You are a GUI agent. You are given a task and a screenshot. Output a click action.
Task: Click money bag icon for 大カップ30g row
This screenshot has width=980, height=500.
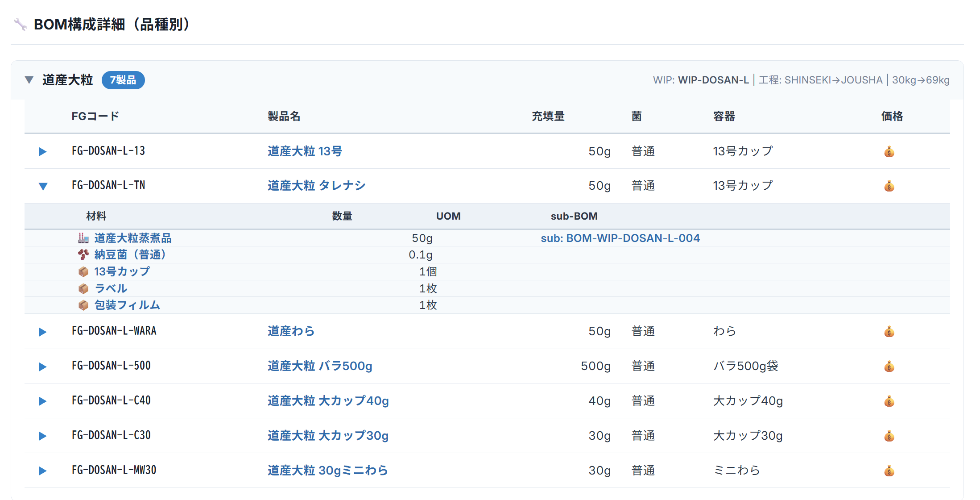[x=889, y=436]
